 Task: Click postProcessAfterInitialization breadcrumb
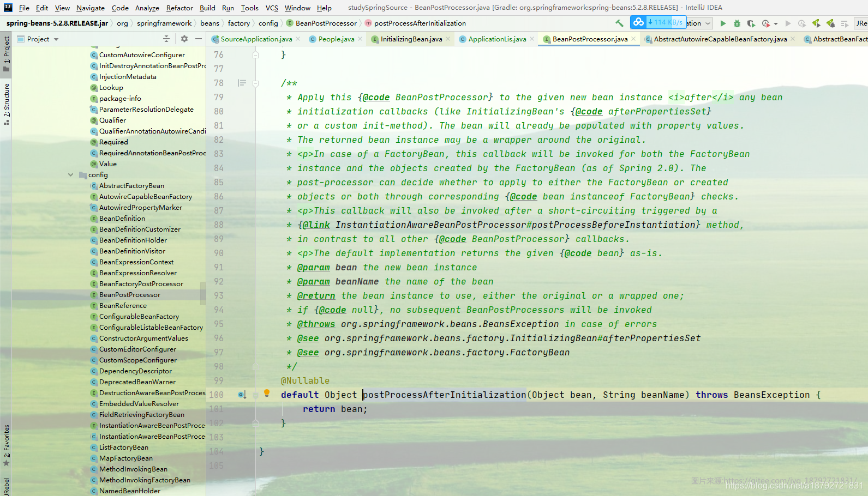415,23
